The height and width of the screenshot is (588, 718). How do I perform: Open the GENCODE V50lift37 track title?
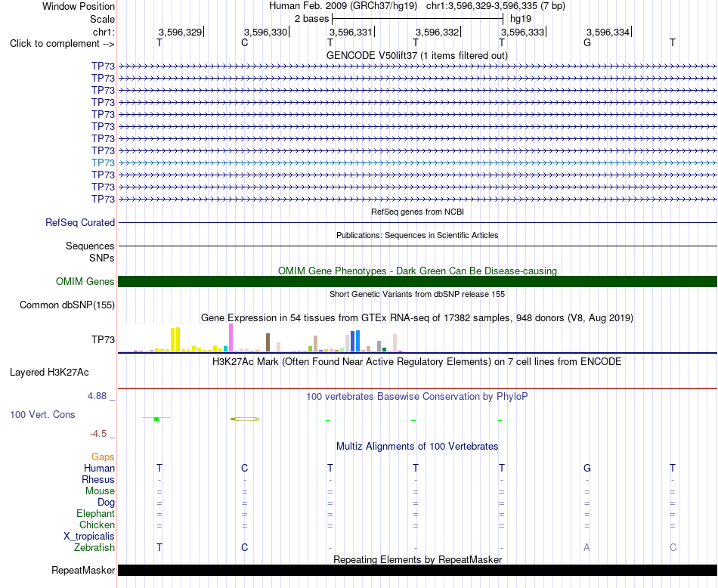tap(416, 55)
